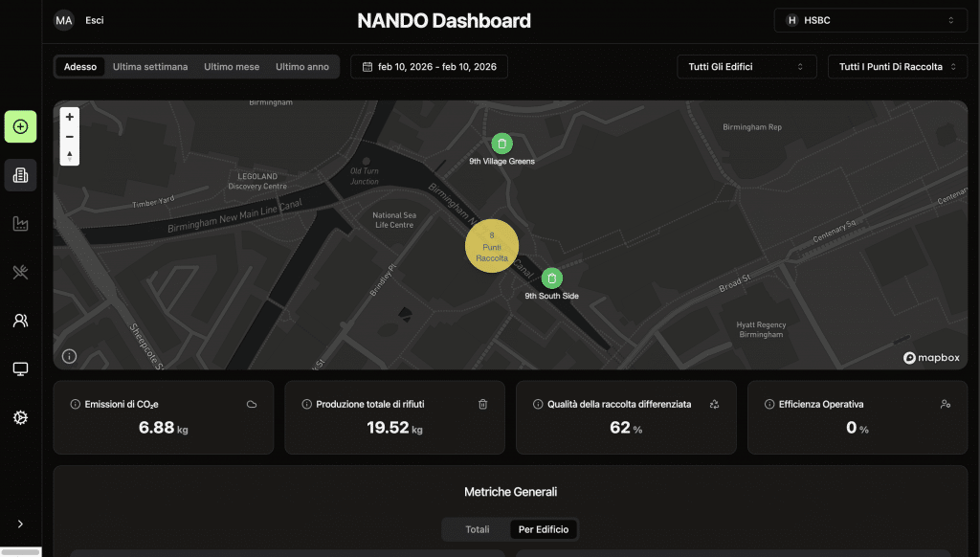Expand the Tutti I Punti Di Raccolta dropdown

897,67
